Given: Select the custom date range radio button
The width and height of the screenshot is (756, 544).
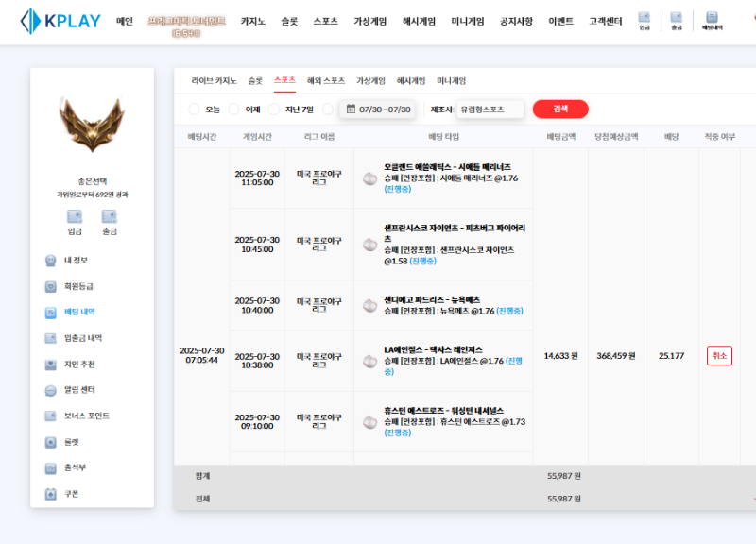Looking at the screenshot, I should coord(328,110).
